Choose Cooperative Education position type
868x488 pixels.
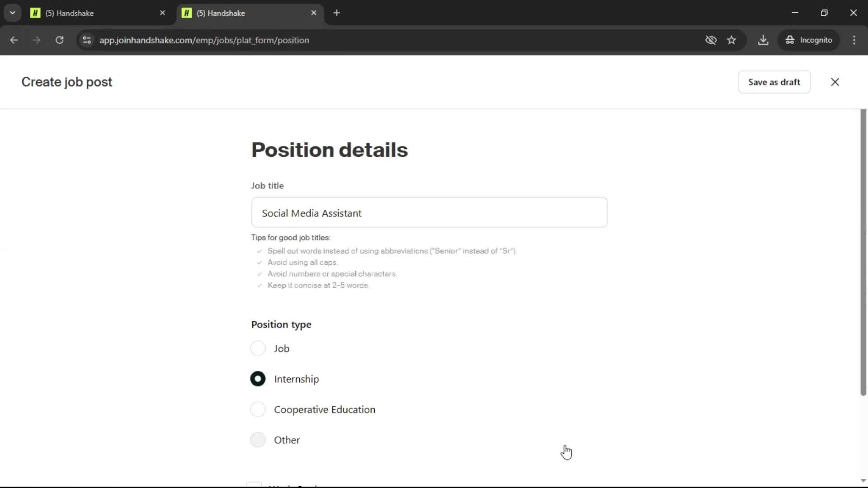pyautogui.click(x=258, y=409)
